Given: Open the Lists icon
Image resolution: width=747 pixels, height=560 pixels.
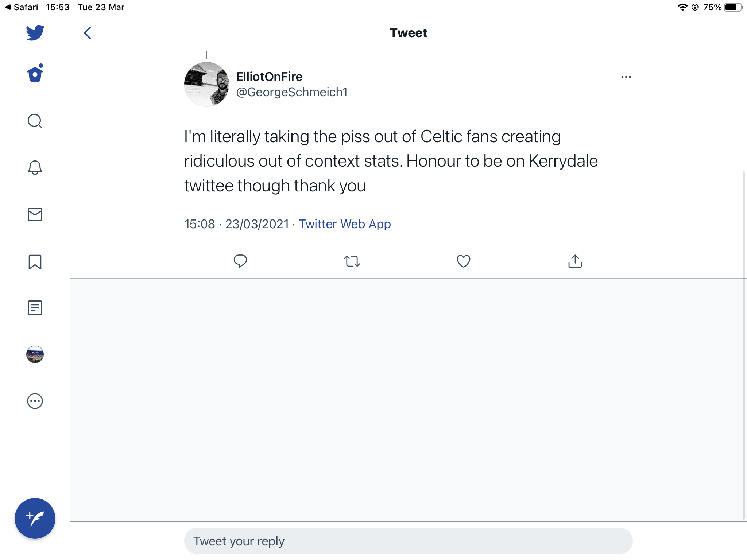Looking at the screenshot, I should tap(35, 308).
